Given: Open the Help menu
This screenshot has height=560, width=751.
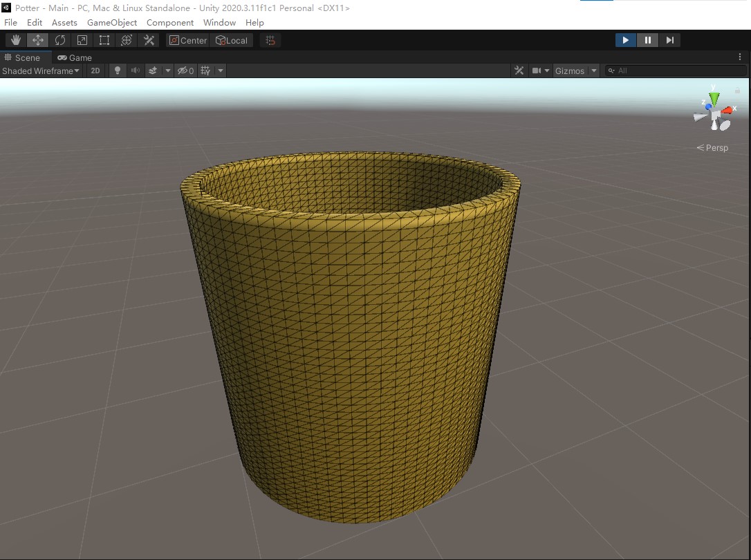Looking at the screenshot, I should 254,23.
